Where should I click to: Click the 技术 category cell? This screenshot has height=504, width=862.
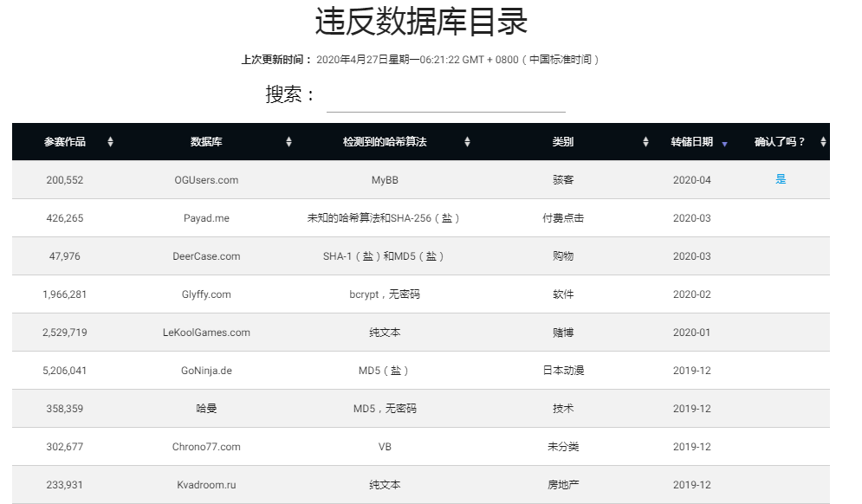click(563, 409)
